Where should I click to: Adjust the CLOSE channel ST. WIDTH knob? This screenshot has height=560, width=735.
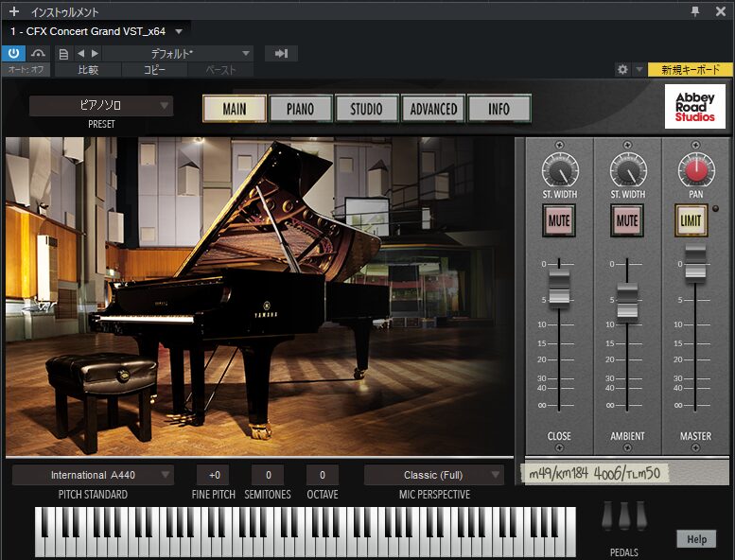tap(560, 170)
